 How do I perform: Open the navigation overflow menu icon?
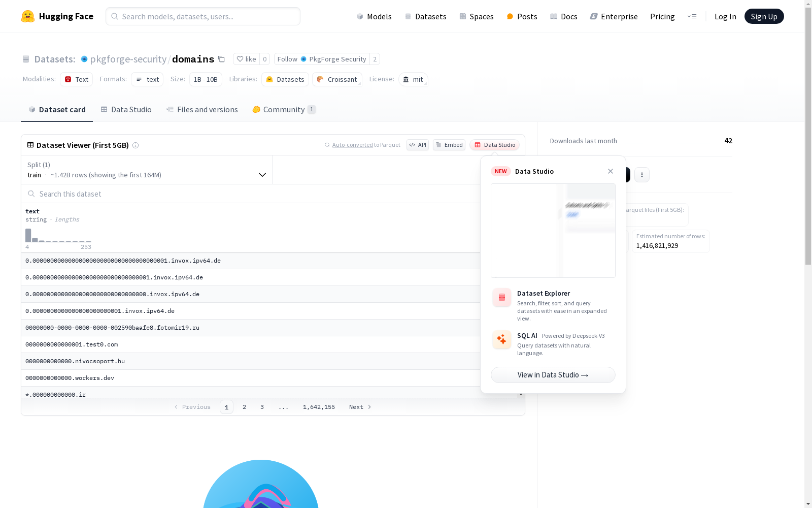692,16
